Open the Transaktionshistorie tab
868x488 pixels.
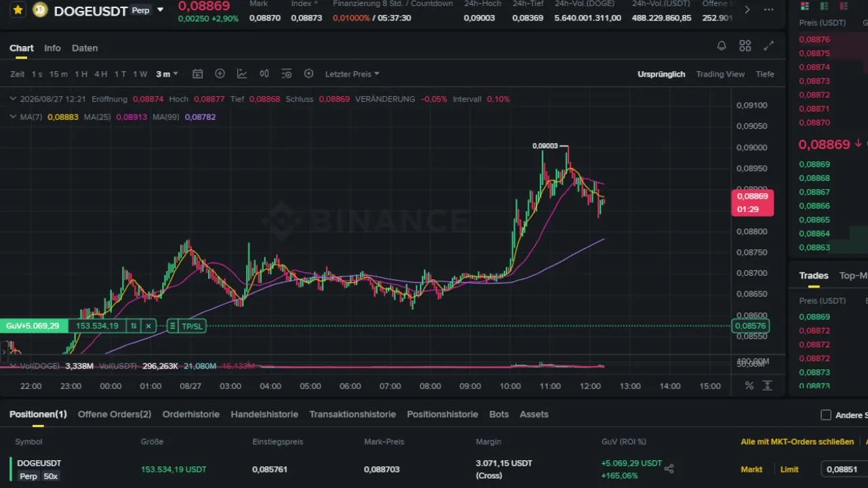tap(353, 414)
